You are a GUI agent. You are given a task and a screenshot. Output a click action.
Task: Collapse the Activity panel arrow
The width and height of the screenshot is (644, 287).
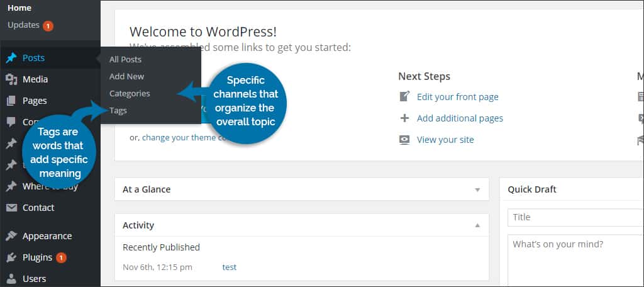pos(477,225)
